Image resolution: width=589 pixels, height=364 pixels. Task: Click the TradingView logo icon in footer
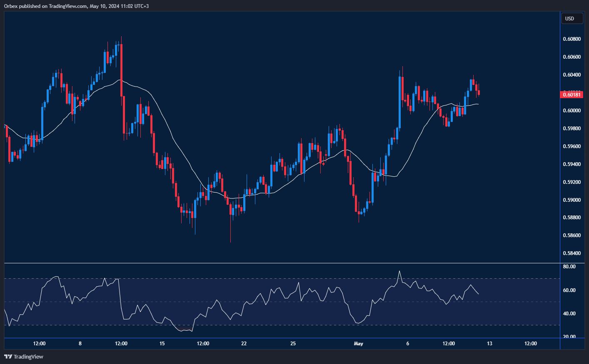tap(7, 357)
